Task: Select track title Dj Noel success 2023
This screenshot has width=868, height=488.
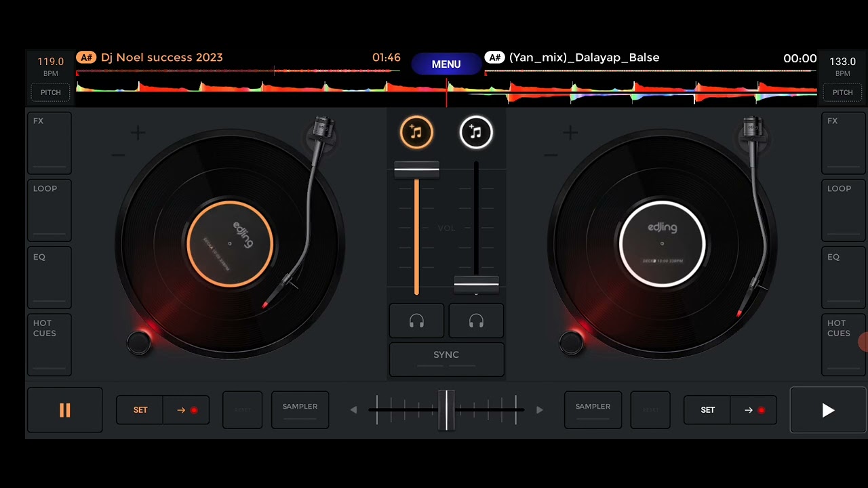Action: (162, 58)
